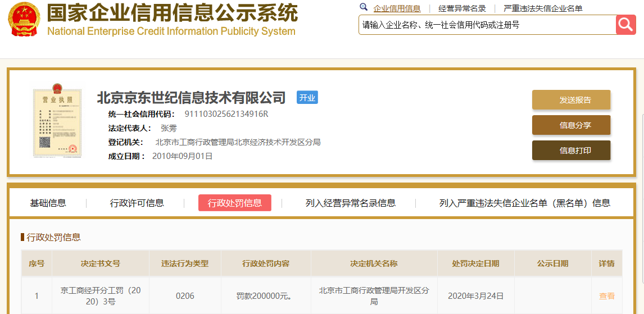Image resolution: width=644 pixels, height=314 pixels.
Task: Open the business license thumbnail image
Action: pyautogui.click(x=57, y=121)
